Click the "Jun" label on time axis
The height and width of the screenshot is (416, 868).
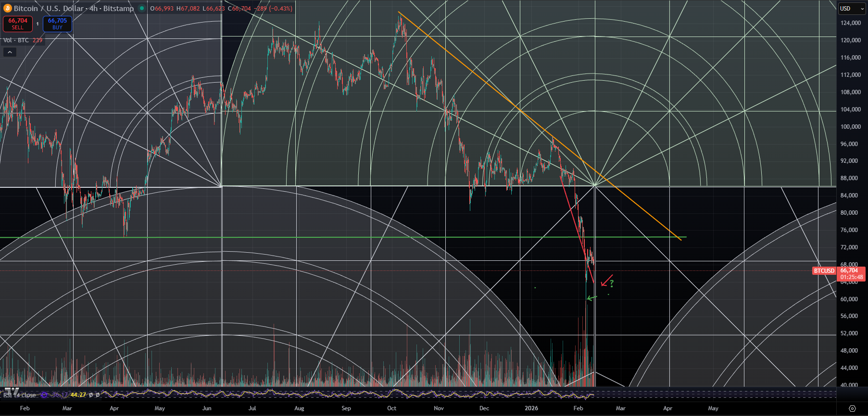pyautogui.click(x=207, y=408)
